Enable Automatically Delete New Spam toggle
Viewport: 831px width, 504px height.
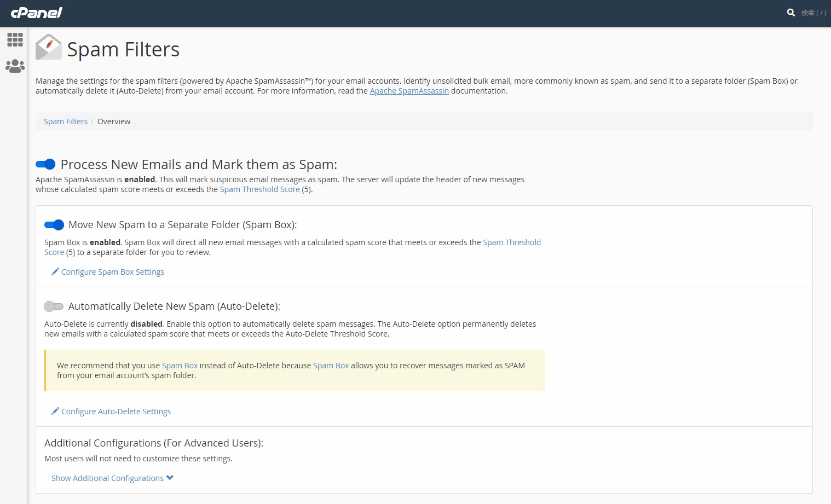pyautogui.click(x=54, y=306)
